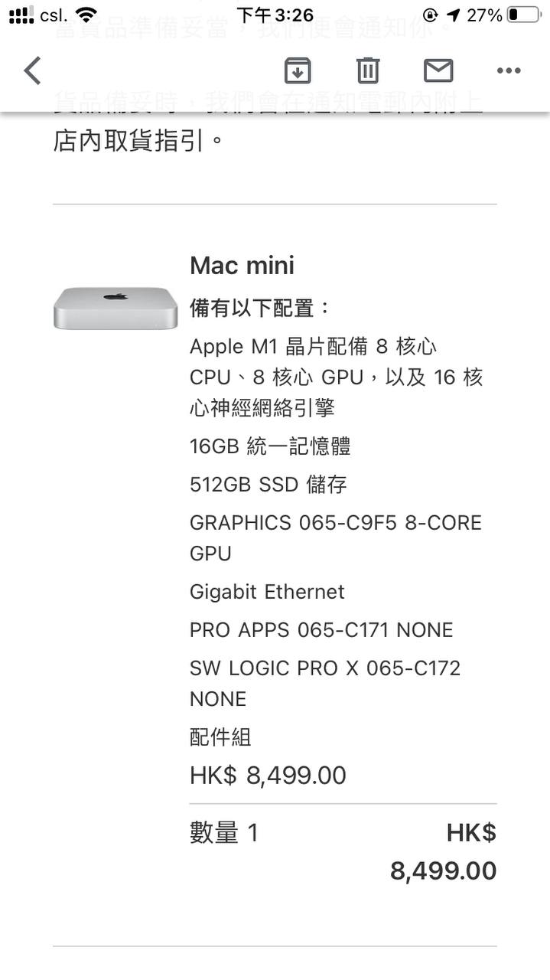The height and width of the screenshot is (980, 550).
Task: Archive this email
Action: point(298,70)
